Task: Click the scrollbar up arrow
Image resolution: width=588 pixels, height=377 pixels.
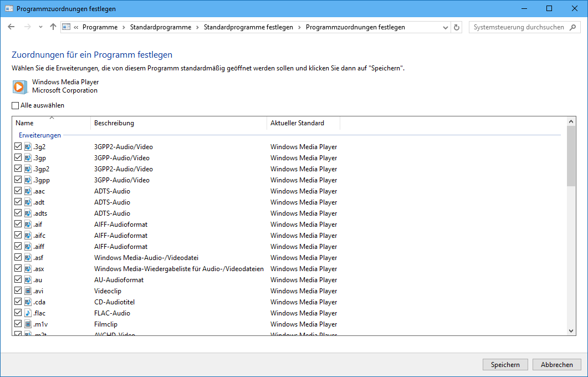Action: click(x=571, y=121)
